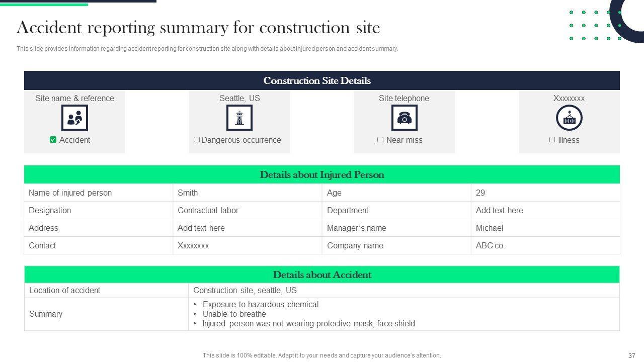Viewport: 644px width, 362px height.
Task: Click the slide number 37
Action: [632, 355]
